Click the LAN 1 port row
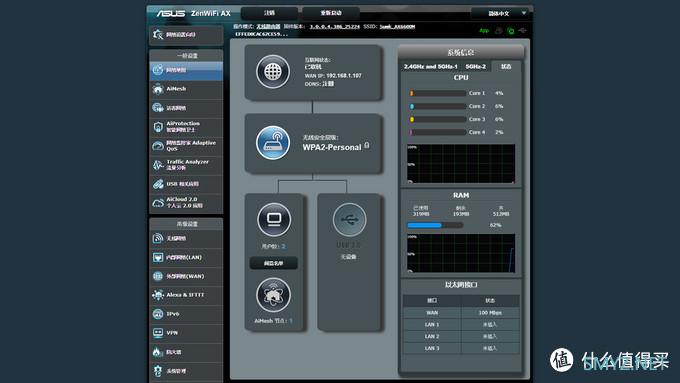Screen dimensions: 680x383 pyautogui.click(x=461, y=324)
